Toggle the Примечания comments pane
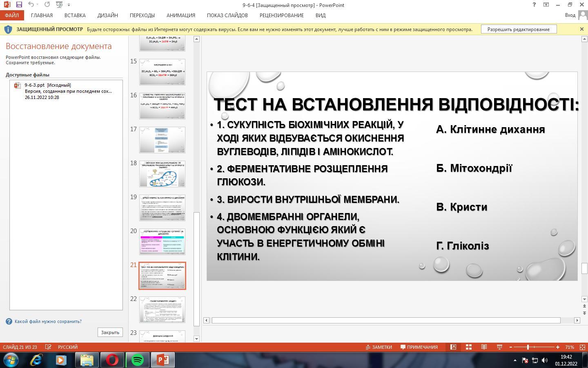Screen dimensions: 588x368 pyautogui.click(x=419, y=347)
